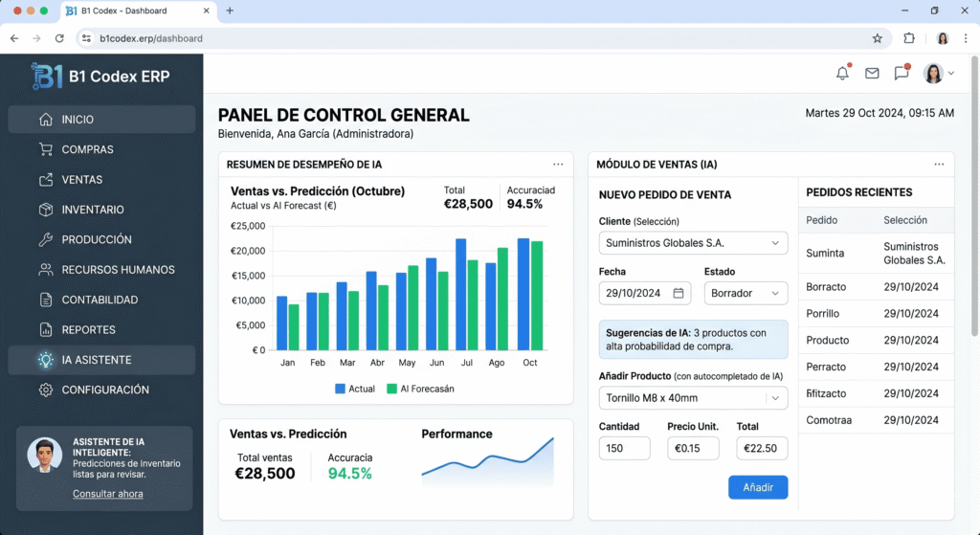This screenshot has width=980, height=535.
Task: Click the IA ASISTENTE lightbulb icon
Action: pyautogui.click(x=46, y=359)
